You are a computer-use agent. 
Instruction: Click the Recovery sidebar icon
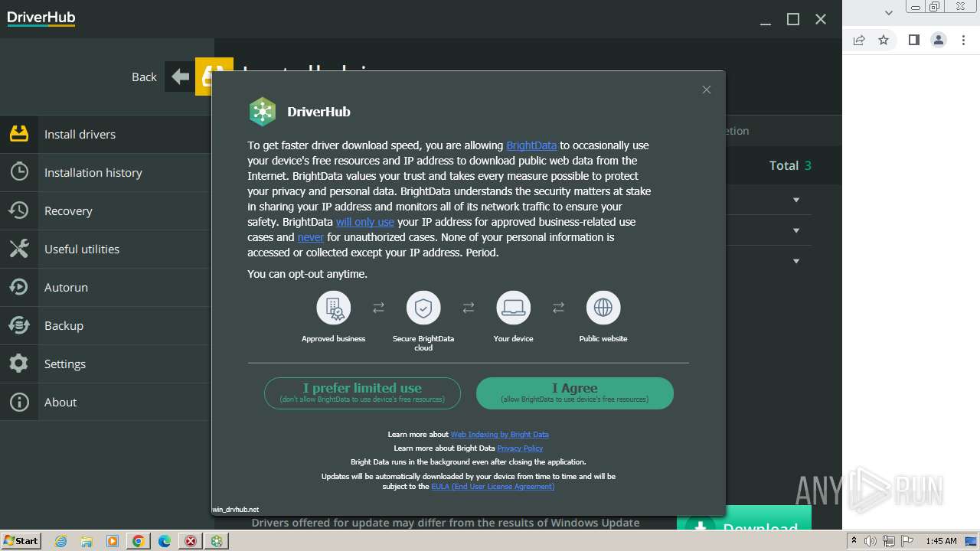pyautogui.click(x=19, y=210)
